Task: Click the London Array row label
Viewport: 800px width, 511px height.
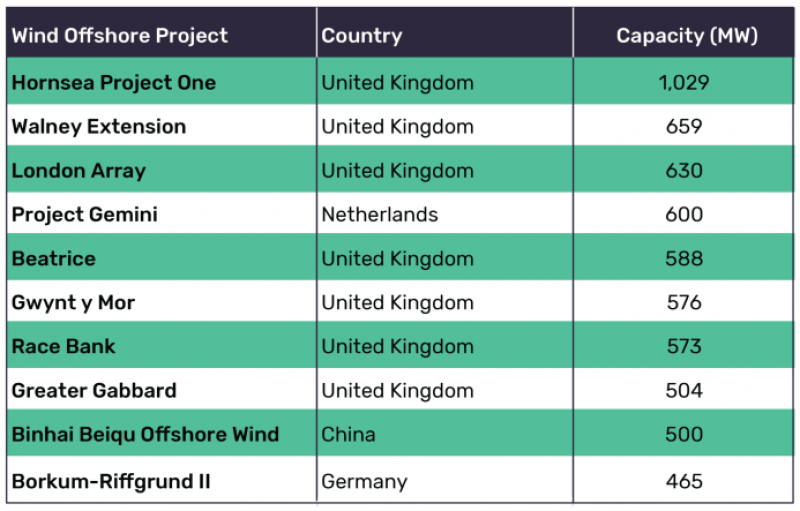Action: (x=79, y=171)
